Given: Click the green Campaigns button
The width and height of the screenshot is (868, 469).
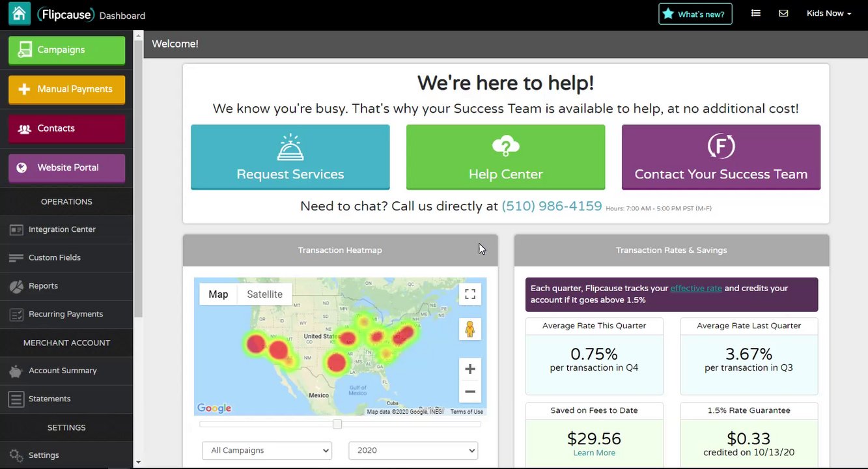Looking at the screenshot, I should [66, 50].
